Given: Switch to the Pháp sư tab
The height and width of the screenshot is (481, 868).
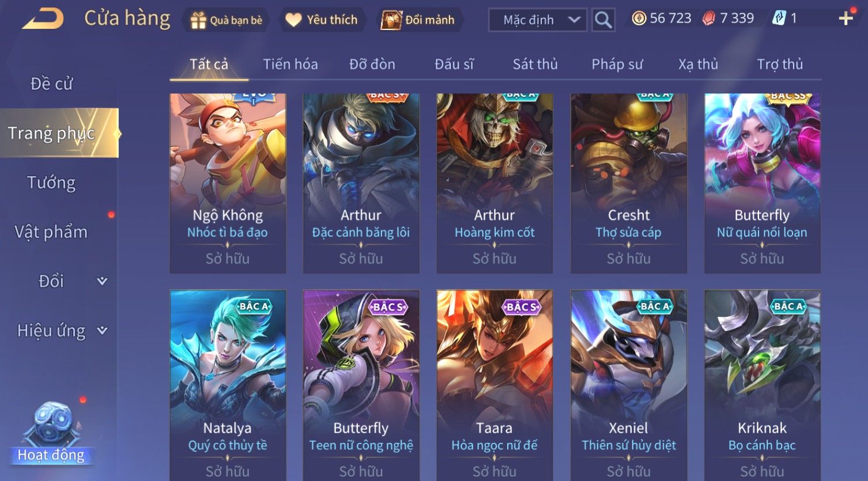Looking at the screenshot, I should [x=617, y=64].
